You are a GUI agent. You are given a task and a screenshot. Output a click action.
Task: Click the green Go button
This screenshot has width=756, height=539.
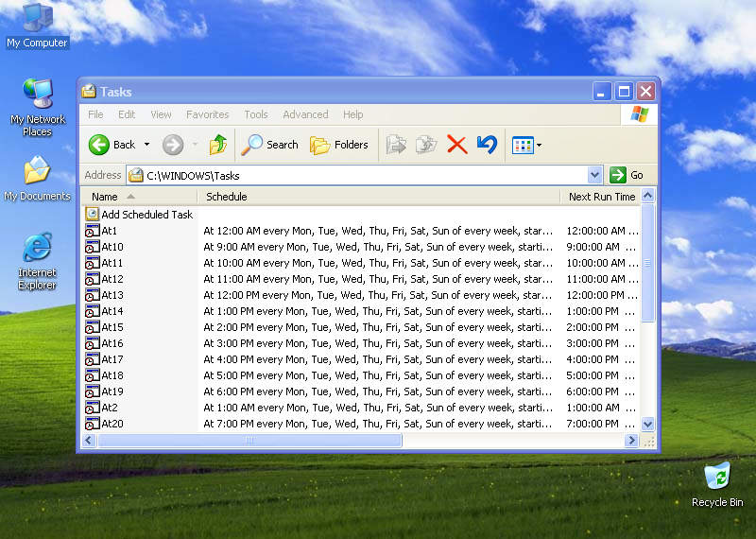627,175
